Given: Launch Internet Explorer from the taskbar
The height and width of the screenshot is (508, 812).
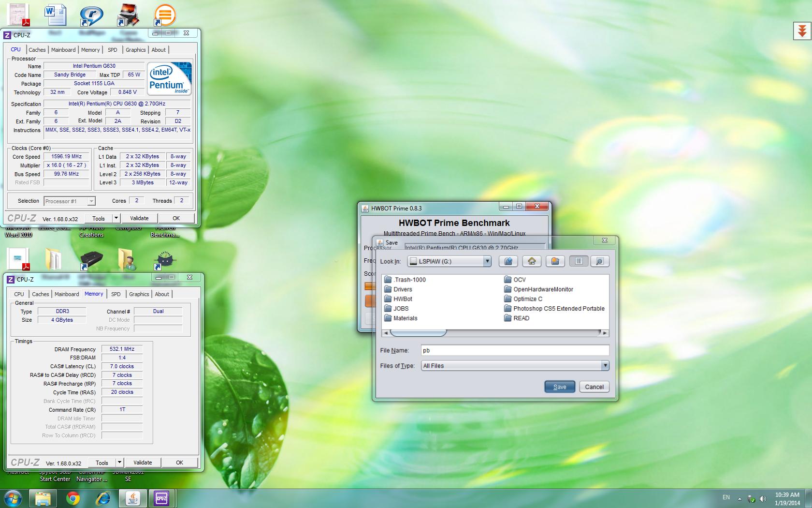Looking at the screenshot, I should 103,498.
